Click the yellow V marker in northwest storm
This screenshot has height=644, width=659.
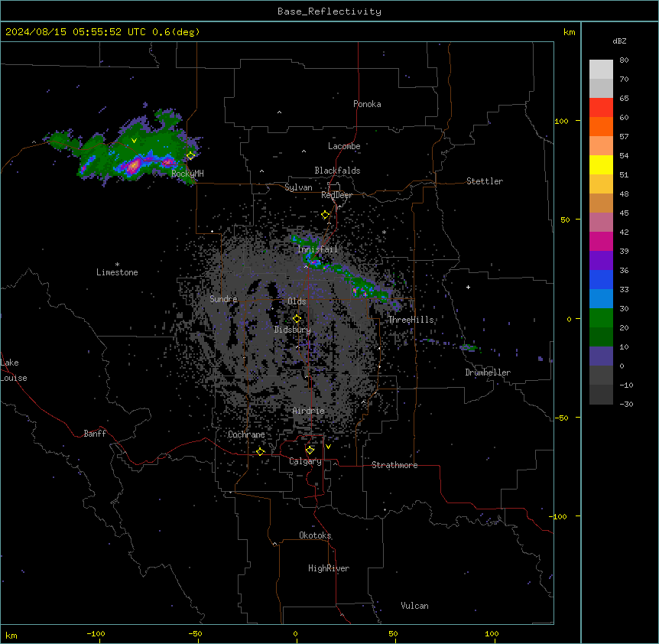click(x=134, y=141)
